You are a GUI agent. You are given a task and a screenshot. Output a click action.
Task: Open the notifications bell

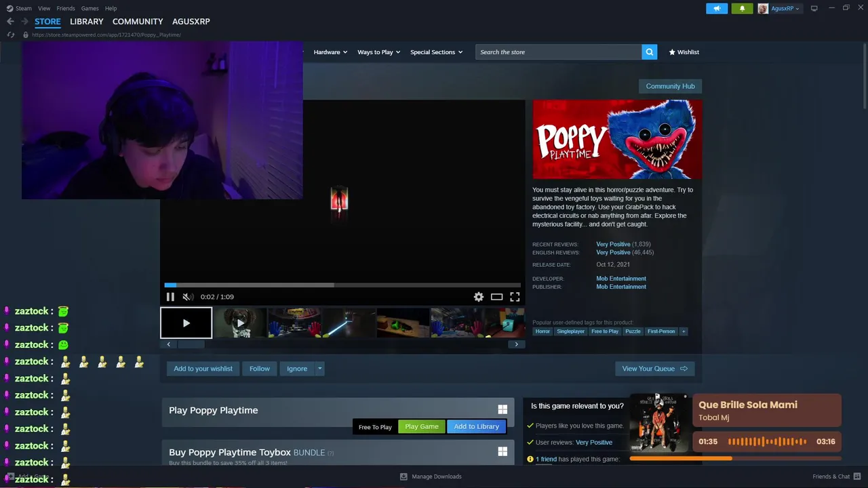coord(742,8)
